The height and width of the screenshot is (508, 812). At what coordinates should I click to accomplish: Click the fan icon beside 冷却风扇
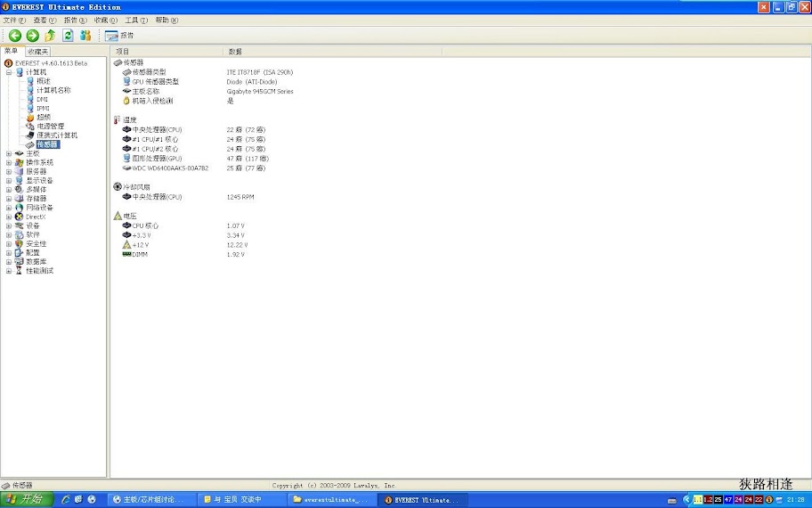[x=118, y=186]
